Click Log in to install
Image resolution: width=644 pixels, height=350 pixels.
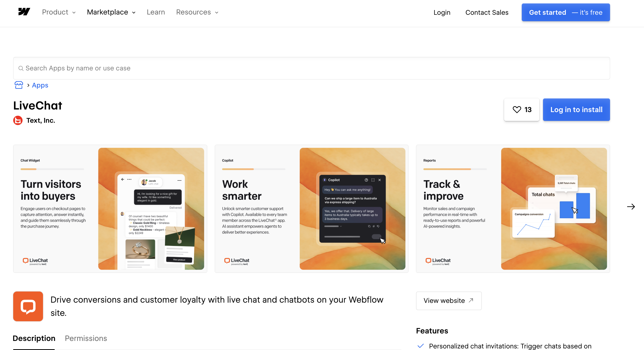click(576, 110)
